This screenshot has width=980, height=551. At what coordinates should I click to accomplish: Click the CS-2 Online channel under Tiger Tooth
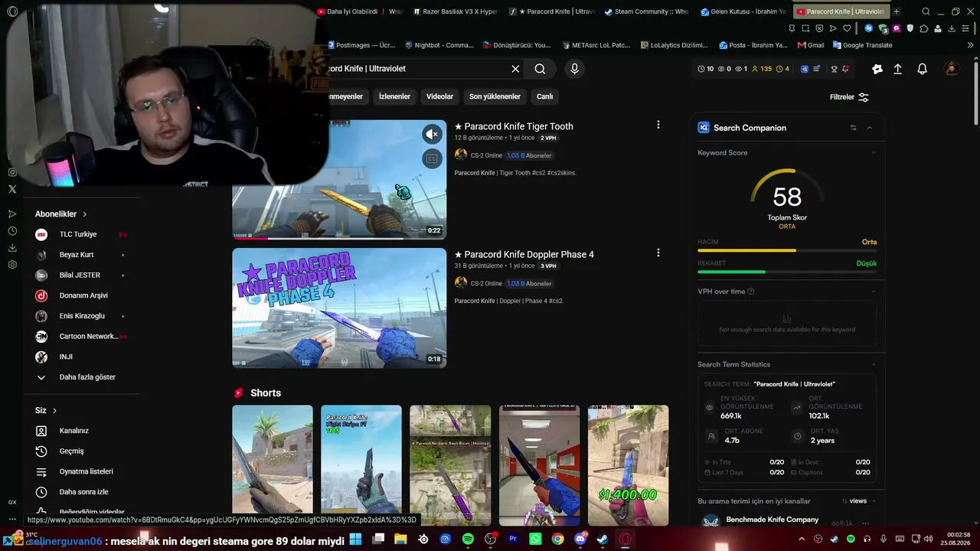point(486,155)
